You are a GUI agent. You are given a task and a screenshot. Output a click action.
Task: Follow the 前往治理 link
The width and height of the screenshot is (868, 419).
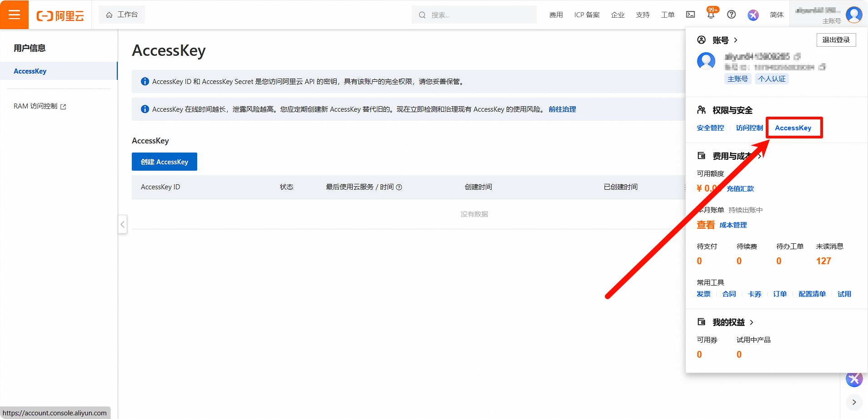(x=562, y=109)
